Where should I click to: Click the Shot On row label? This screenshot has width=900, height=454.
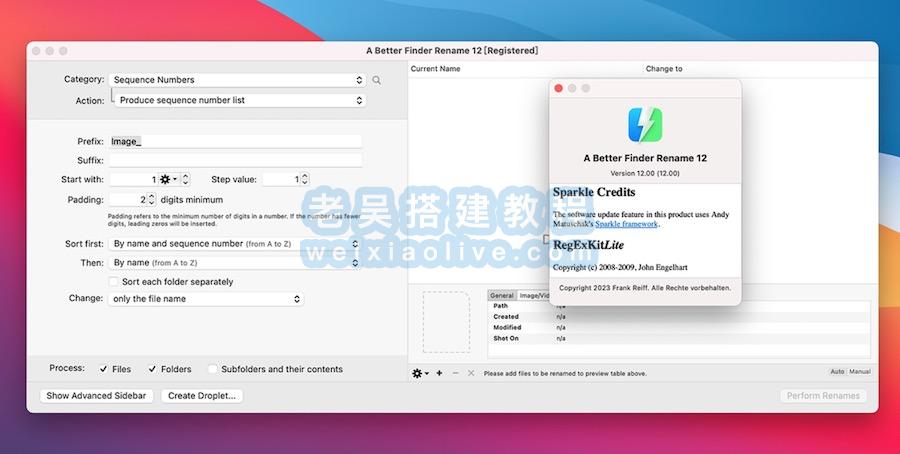pyautogui.click(x=506, y=339)
